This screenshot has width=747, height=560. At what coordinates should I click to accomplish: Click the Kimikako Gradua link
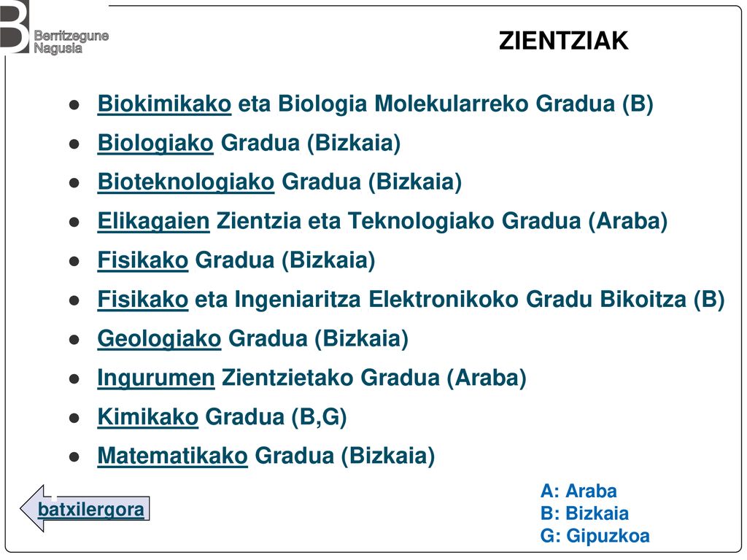147,417
